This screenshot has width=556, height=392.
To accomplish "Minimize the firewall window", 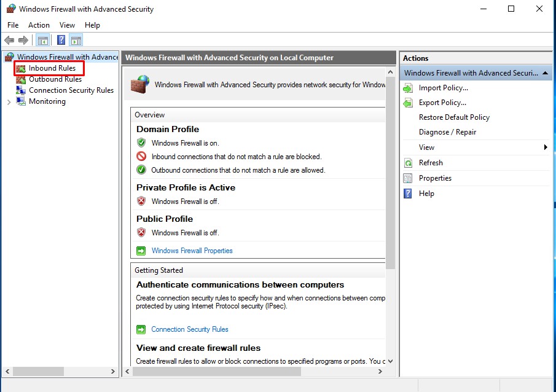I will pos(484,9).
